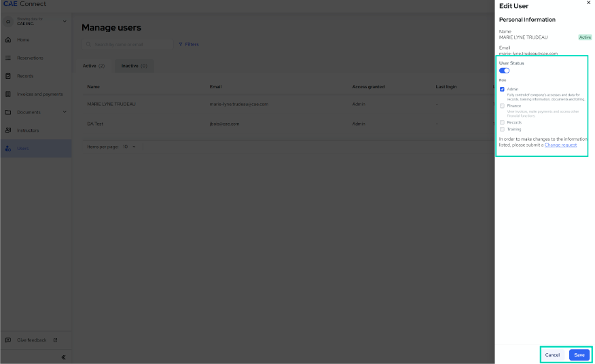Expand the CAE INC. company selector
The width and height of the screenshot is (595, 364).
pyautogui.click(x=65, y=21)
